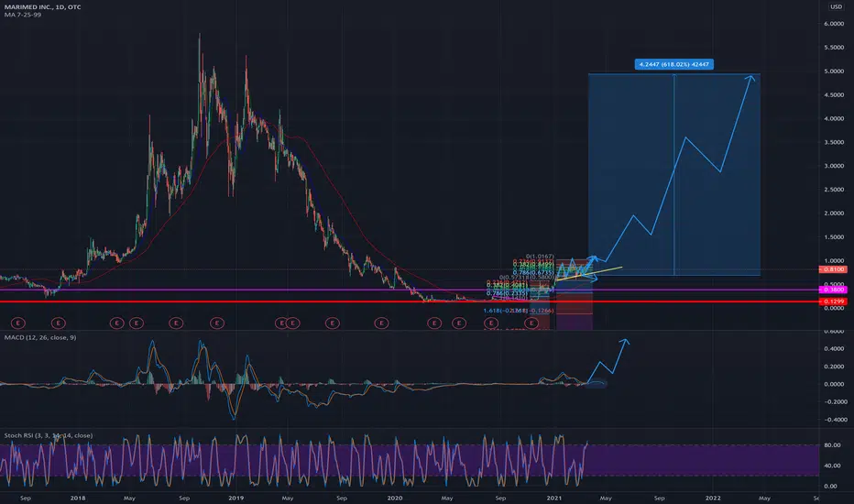
Task: Click the blue 4.2447 (618.02%) measurement label
Action: click(674, 64)
